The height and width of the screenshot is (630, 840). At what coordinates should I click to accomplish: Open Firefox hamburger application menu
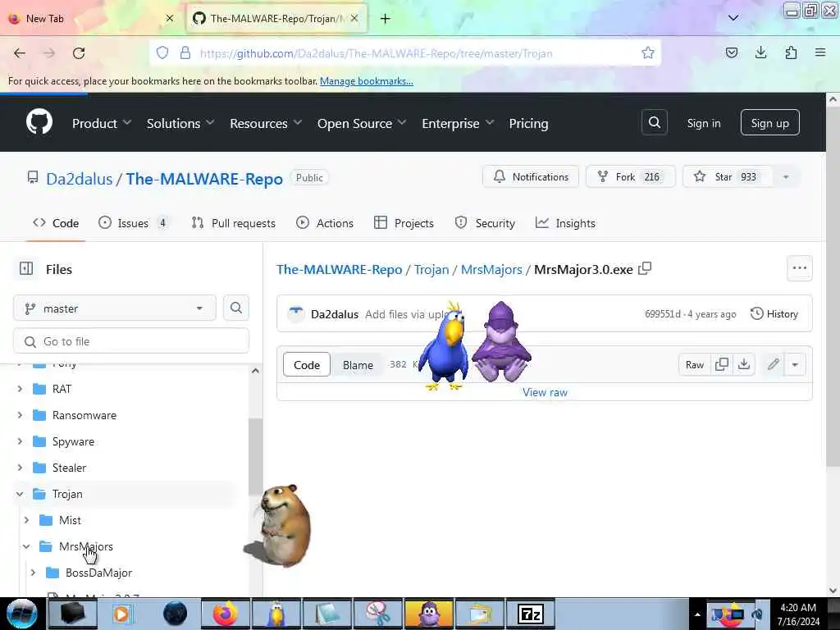click(x=820, y=52)
